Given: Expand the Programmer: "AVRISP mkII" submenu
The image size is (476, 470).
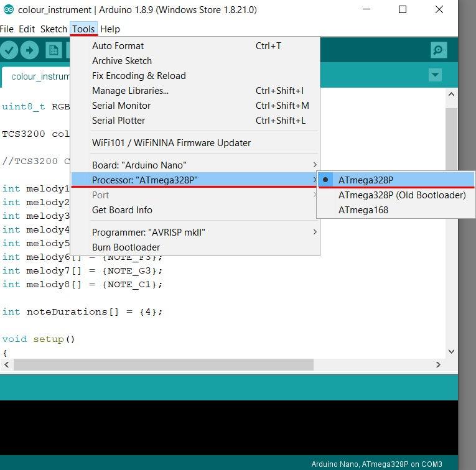Looking at the screenshot, I should tap(195, 233).
